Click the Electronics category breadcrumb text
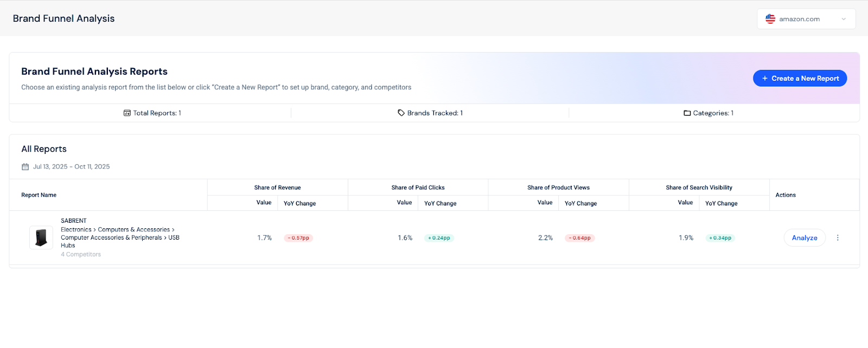This screenshot has width=868, height=348. point(76,230)
